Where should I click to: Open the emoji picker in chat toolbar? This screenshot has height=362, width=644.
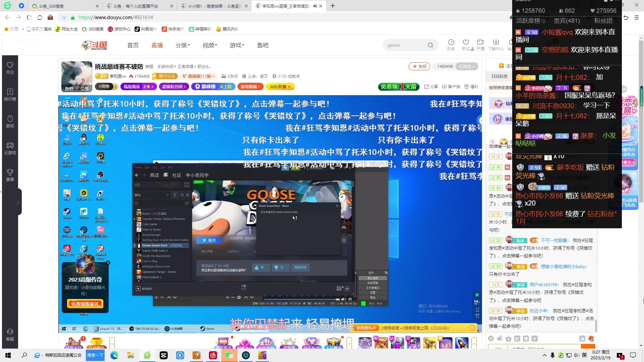click(491, 339)
